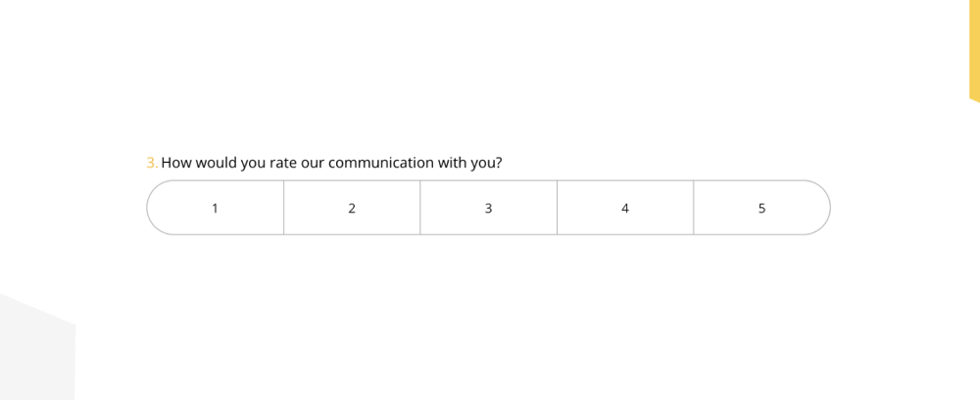Screen dimensions: 980x401
Task: Select rating 1 for communication
Action: tap(216, 208)
